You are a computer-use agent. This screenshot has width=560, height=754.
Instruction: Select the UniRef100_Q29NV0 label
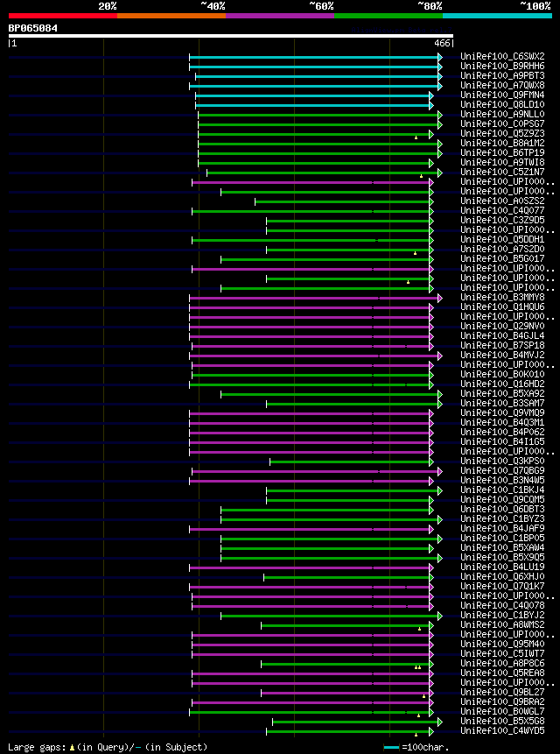coord(502,326)
